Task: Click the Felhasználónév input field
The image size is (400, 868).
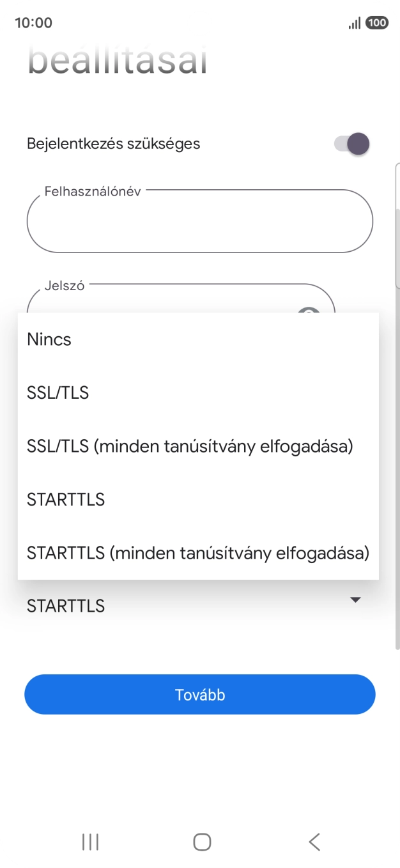Action: click(200, 221)
